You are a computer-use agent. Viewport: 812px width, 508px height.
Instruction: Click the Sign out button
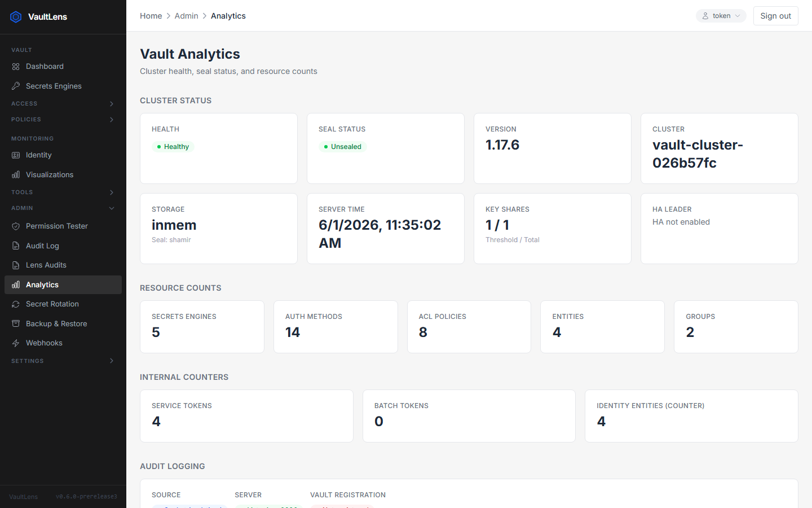[775, 16]
